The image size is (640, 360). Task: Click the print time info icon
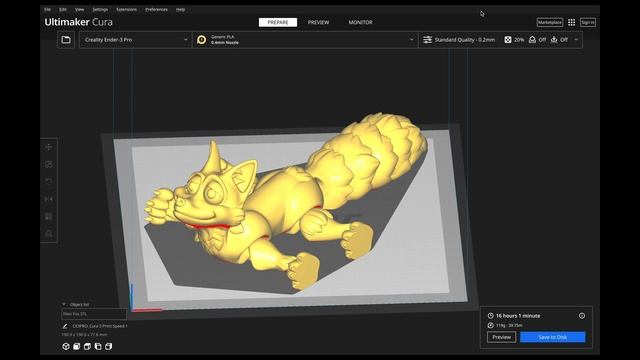point(582,316)
